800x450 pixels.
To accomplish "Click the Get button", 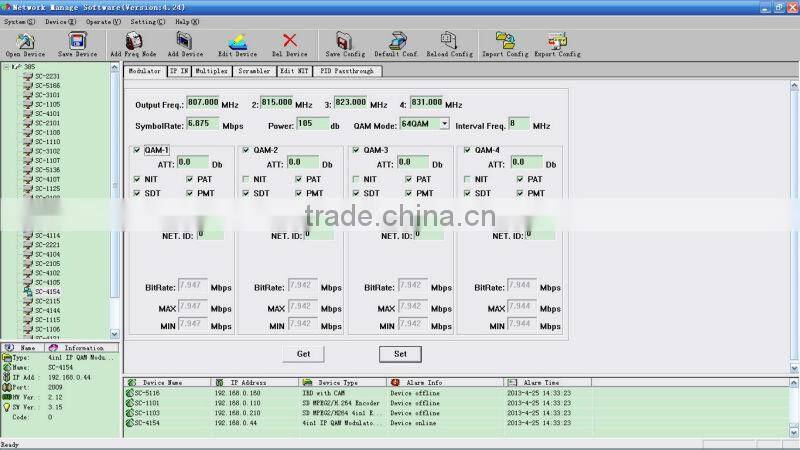I will click(303, 354).
